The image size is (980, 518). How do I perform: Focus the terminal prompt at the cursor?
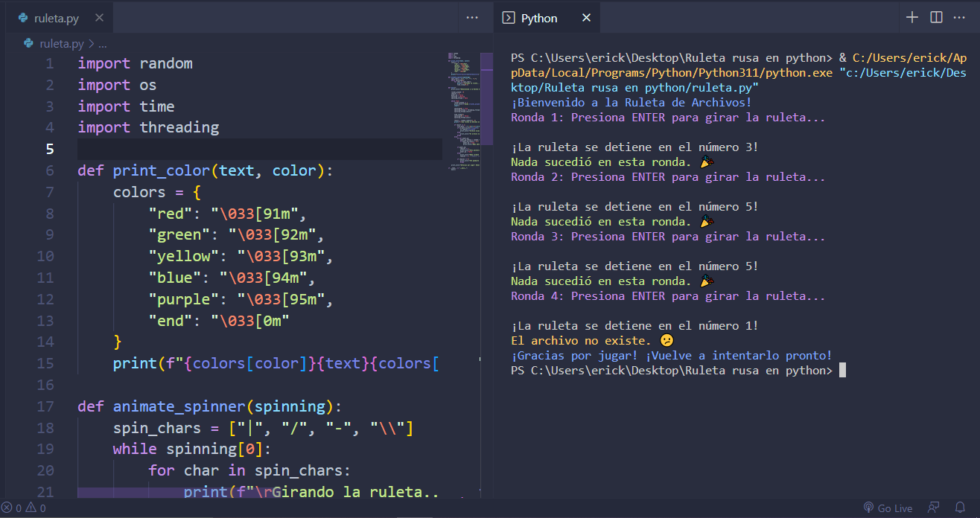click(842, 370)
